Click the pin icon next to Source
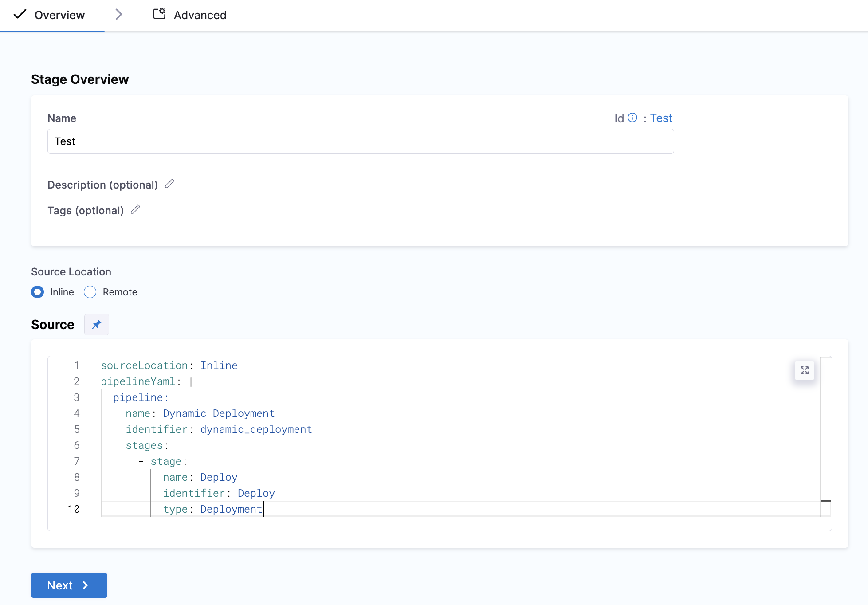The width and height of the screenshot is (868, 605). (97, 325)
